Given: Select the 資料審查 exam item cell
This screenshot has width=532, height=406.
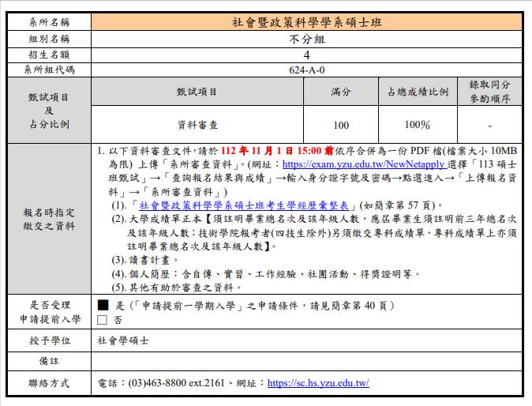Looking at the screenshot, I should click(x=197, y=125).
